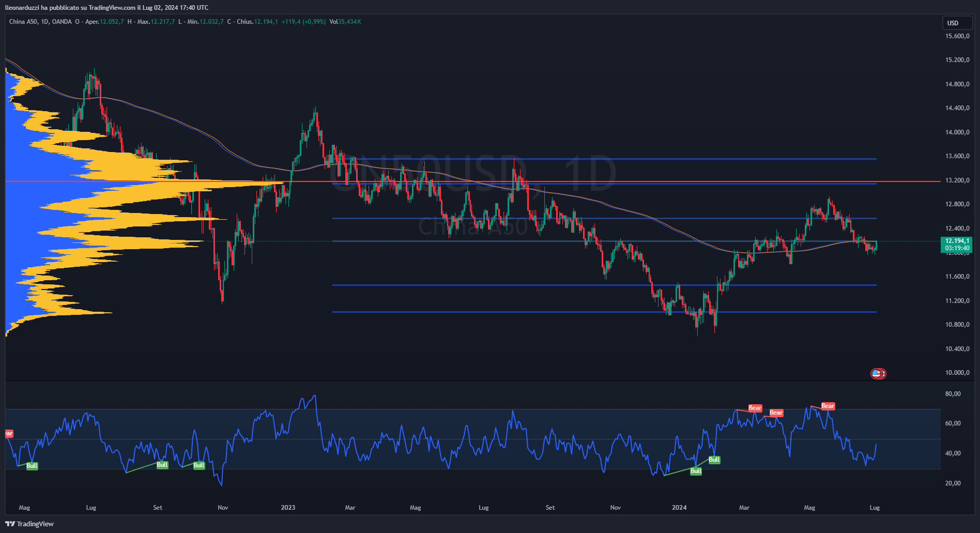Click the Vol 35,434K reading

tap(345, 22)
